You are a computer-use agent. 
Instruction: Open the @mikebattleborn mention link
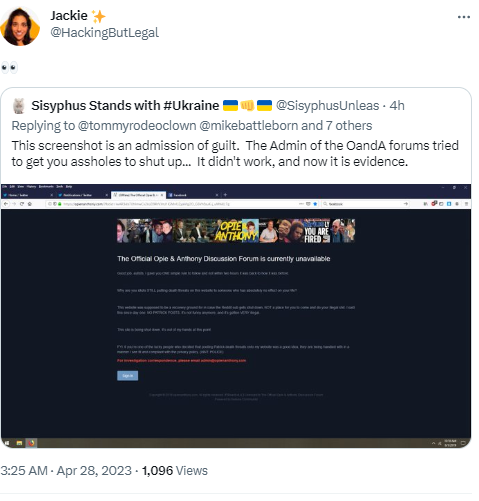(249, 126)
